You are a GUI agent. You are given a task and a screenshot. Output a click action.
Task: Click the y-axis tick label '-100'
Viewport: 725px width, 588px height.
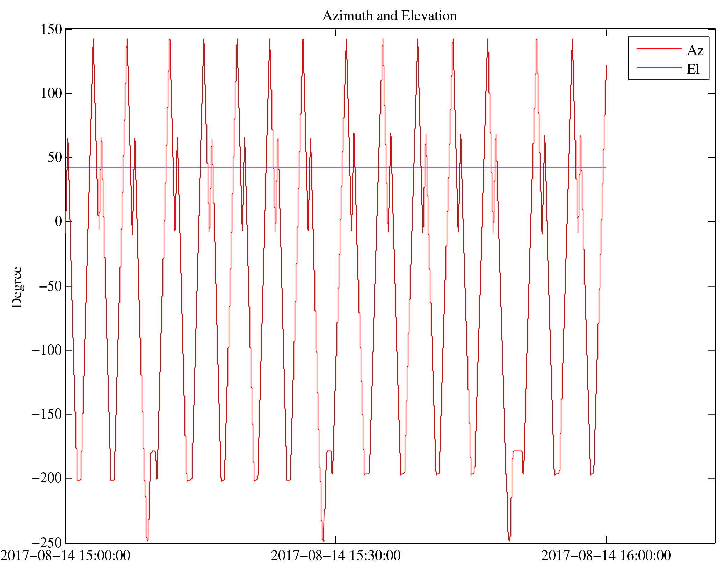(x=47, y=350)
